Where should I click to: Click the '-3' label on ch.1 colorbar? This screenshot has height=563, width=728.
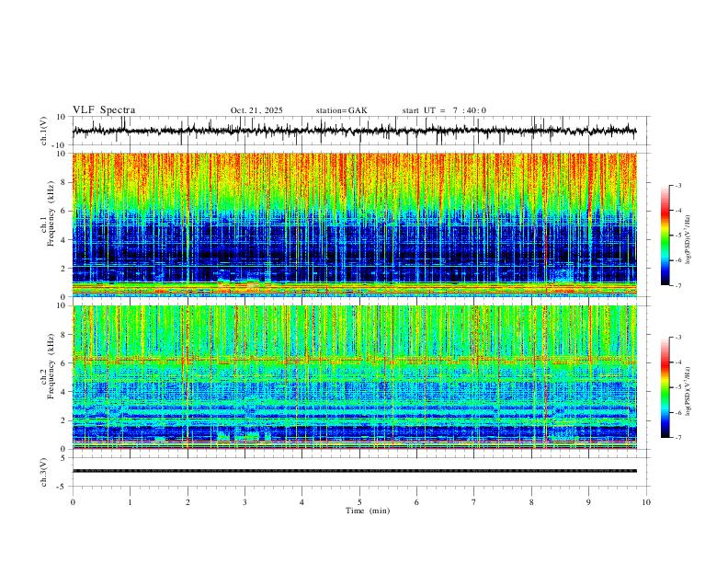[677, 185]
